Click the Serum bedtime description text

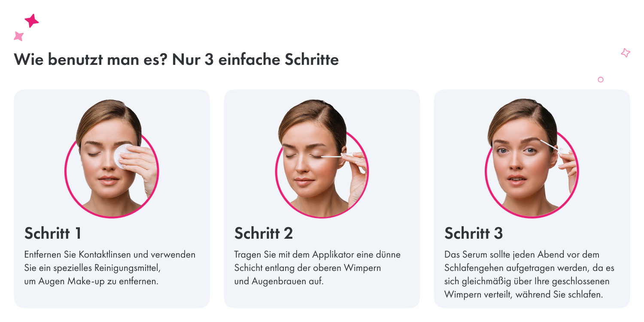(529, 274)
